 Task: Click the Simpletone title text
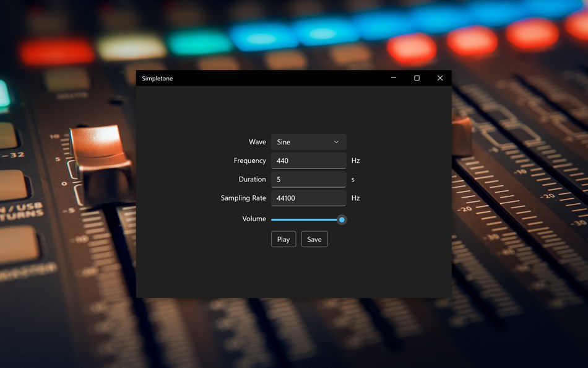(157, 79)
